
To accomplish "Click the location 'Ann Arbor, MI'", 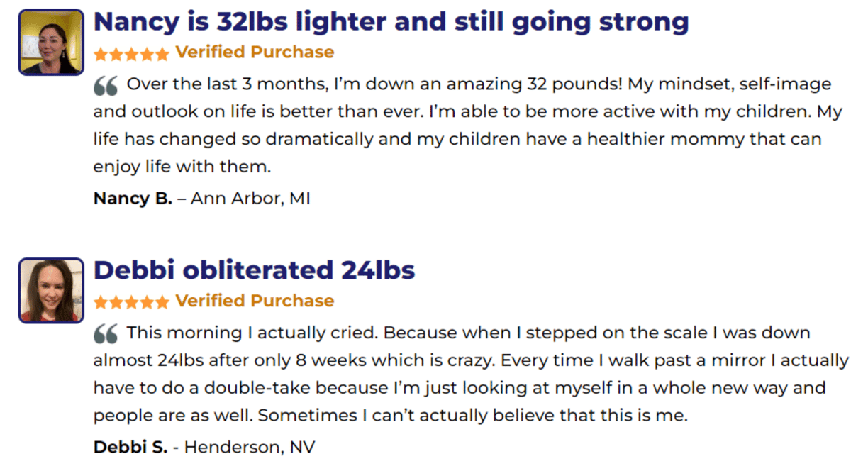I will click(250, 199).
